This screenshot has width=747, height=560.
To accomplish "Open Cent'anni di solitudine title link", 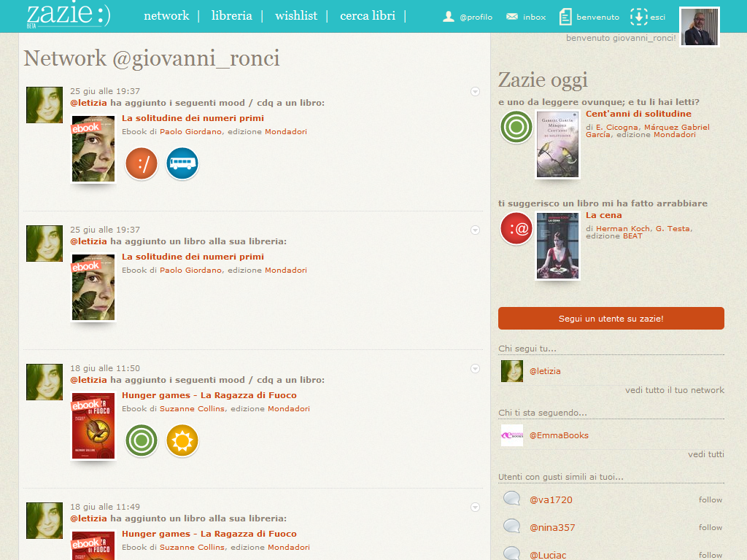I will [x=638, y=114].
